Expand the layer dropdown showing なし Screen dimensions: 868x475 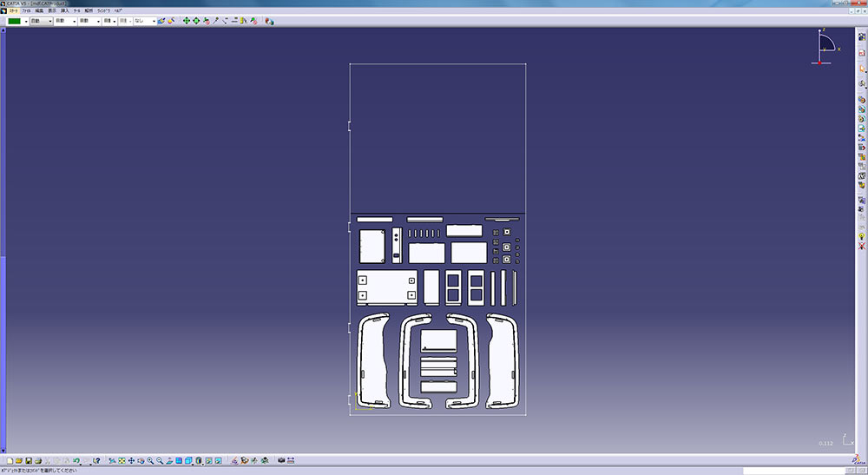point(155,21)
